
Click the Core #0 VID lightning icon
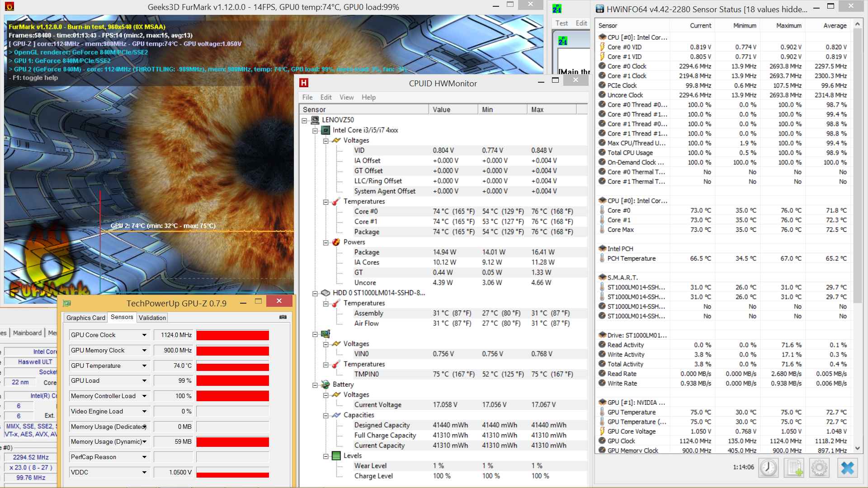602,47
